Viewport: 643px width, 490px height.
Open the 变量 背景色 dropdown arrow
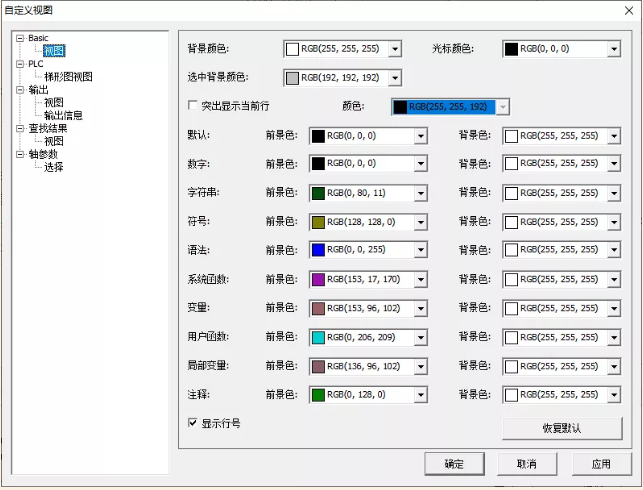(613, 309)
